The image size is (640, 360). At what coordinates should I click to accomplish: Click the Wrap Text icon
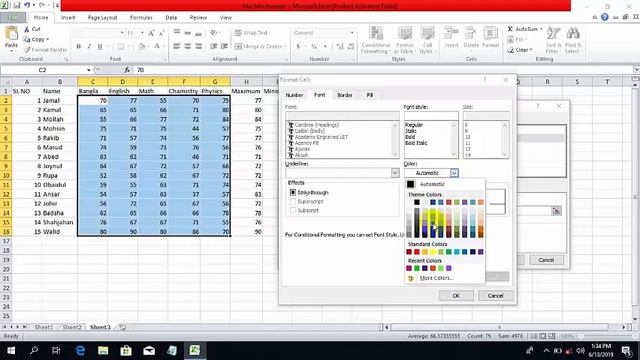point(238,33)
